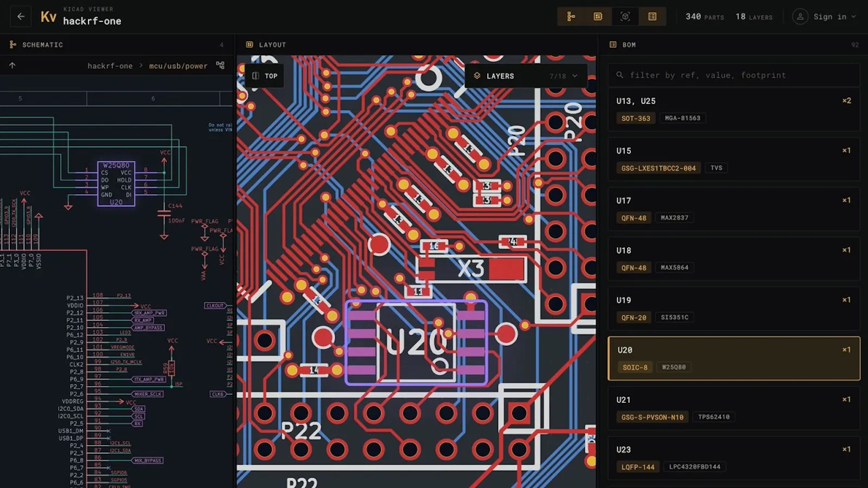Click the SOIC-8 footprint tag
Screen dimensions: 868x488
tap(635, 368)
